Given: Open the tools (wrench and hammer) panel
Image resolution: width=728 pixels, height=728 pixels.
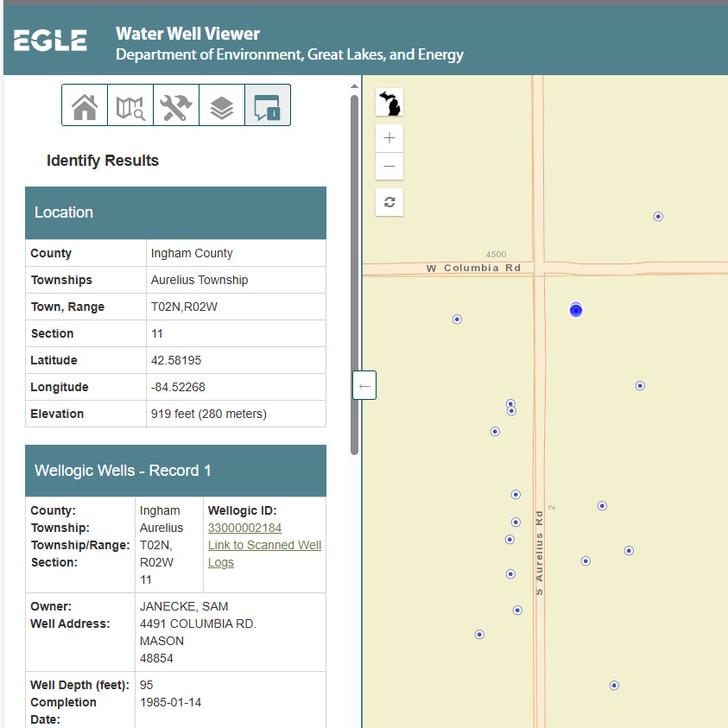Looking at the screenshot, I should point(176,106).
